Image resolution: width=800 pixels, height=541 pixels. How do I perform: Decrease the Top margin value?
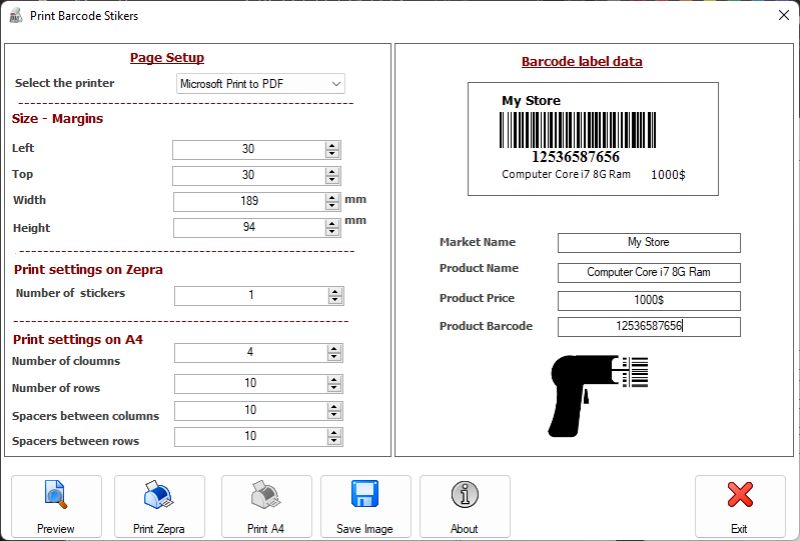click(x=332, y=180)
